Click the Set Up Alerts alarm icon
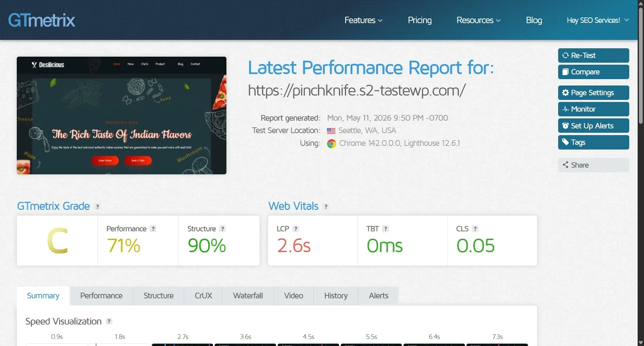 [x=566, y=126]
